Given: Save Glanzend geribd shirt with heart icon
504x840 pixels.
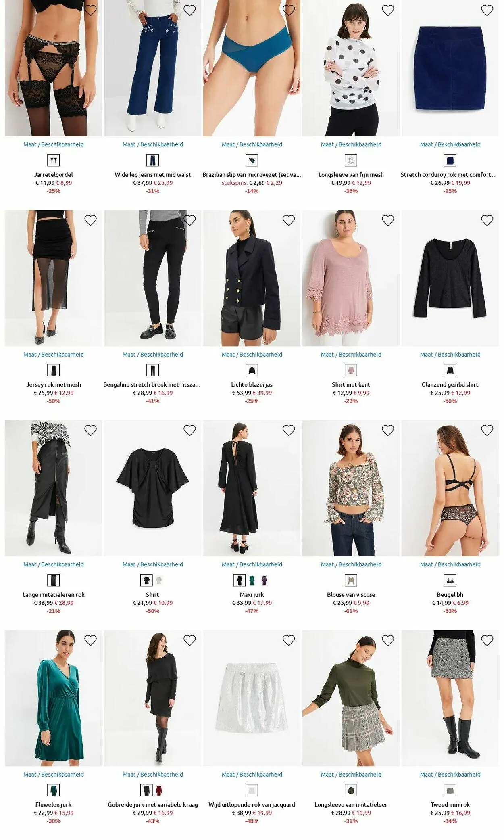Looking at the screenshot, I should click(x=487, y=220).
